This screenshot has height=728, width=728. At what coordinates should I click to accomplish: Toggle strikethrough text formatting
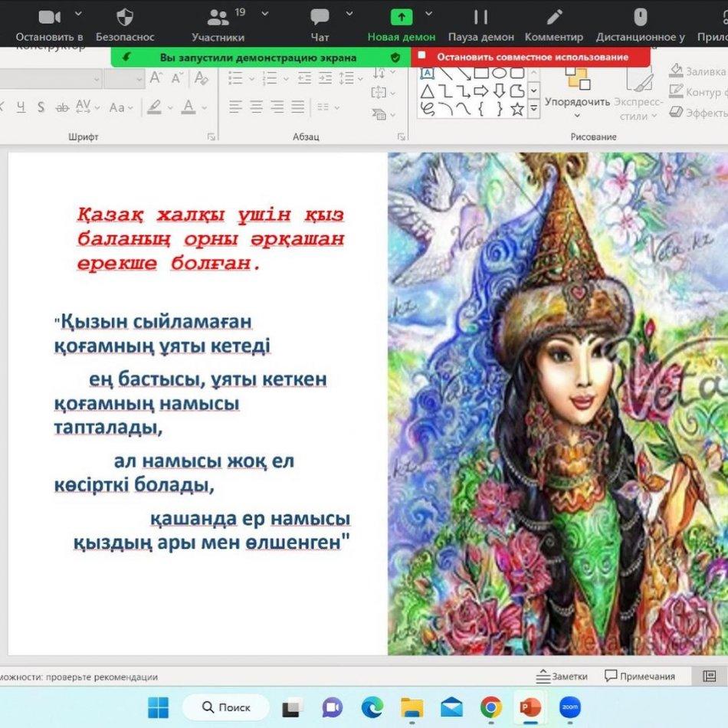pyautogui.click(x=62, y=107)
